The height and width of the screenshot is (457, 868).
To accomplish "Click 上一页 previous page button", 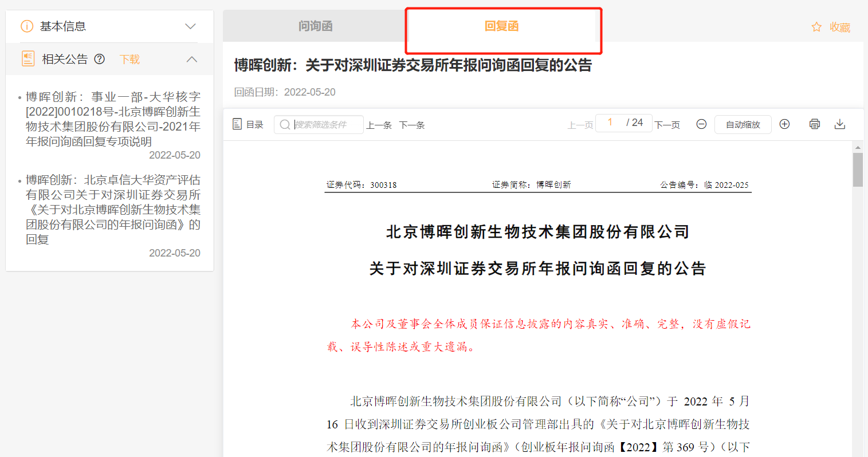I will [x=580, y=125].
